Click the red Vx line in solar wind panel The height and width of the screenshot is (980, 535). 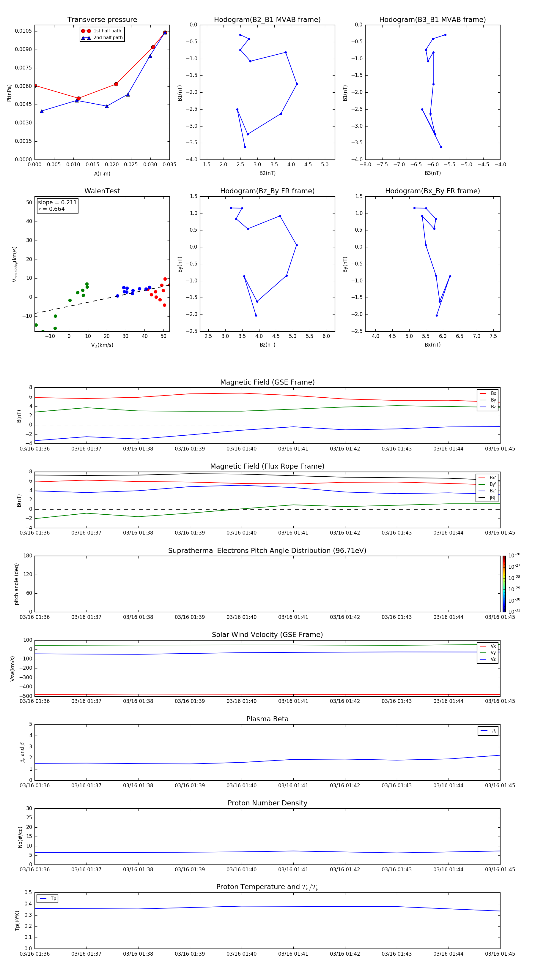point(267,694)
